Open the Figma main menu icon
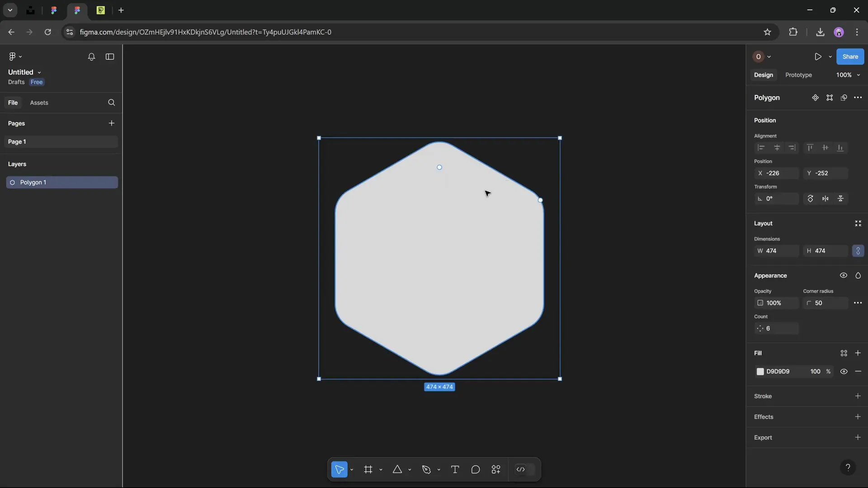This screenshot has height=488, width=868. click(x=15, y=56)
